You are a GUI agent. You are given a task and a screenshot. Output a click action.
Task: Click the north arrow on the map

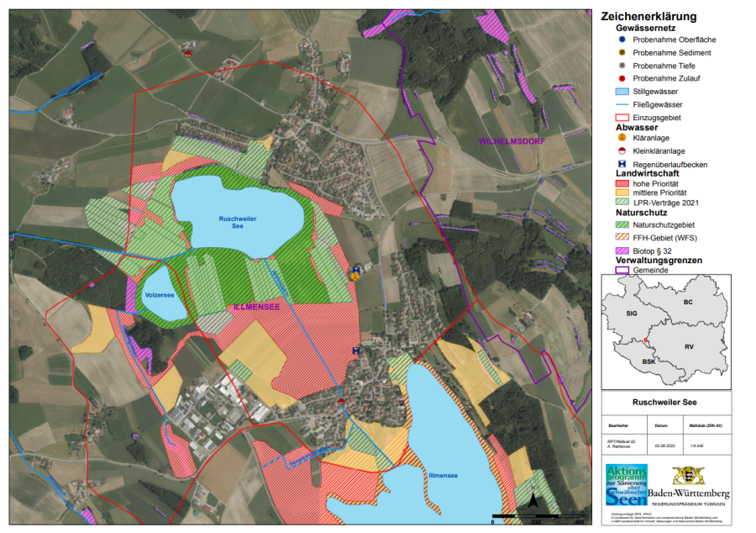pos(533,499)
